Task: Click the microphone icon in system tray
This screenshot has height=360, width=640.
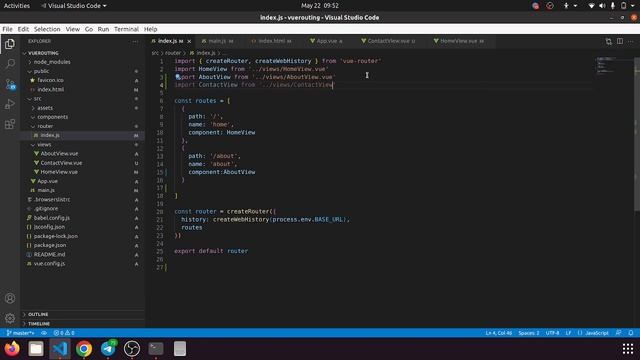Action: pos(613,6)
